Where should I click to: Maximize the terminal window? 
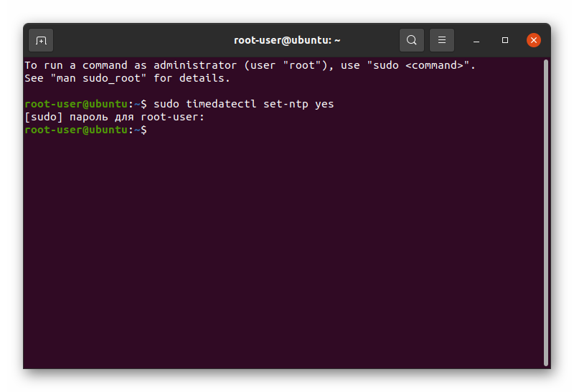click(x=505, y=40)
